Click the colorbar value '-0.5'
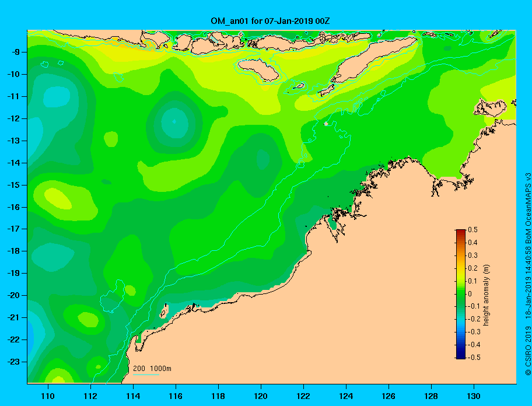Viewport: 532px width, 406px height. pos(474,358)
